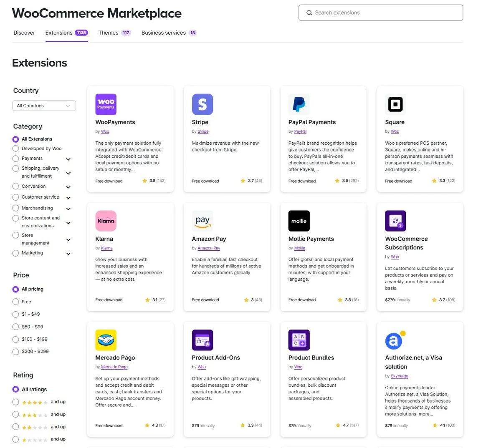
Task: Select the All pricing radio button
Action: (15, 289)
